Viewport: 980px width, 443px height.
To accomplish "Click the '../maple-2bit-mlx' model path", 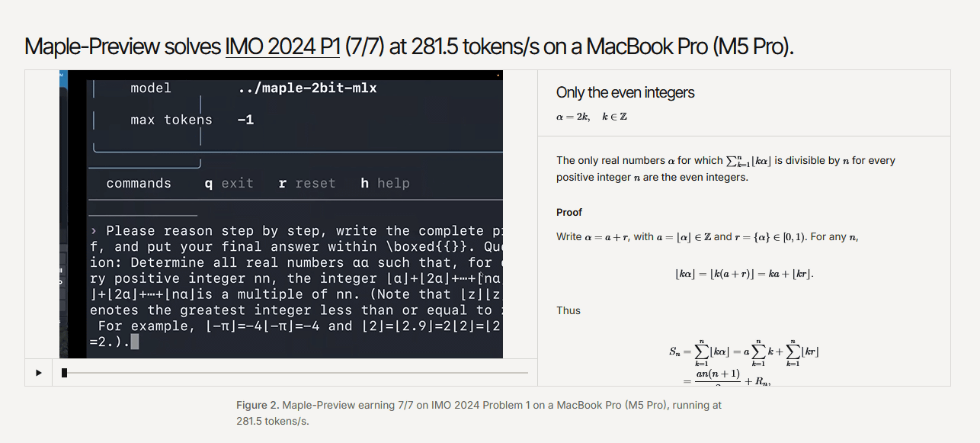I will (307, 88).
